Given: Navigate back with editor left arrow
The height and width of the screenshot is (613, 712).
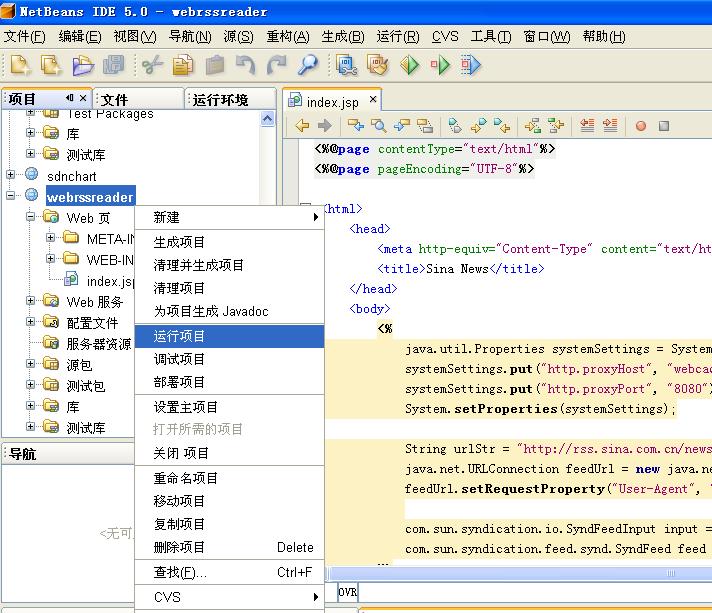Looking at the screenshot, I should [x=302, y=125].
